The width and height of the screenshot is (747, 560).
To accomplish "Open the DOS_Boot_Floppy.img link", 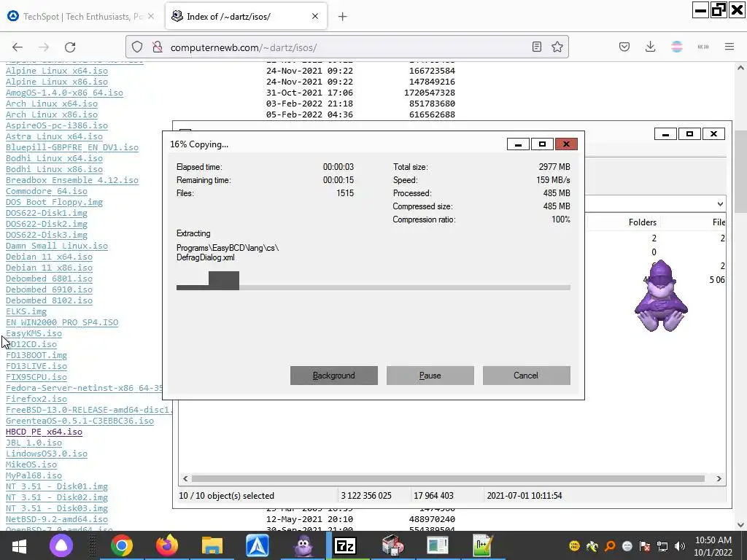I will 54,203.
